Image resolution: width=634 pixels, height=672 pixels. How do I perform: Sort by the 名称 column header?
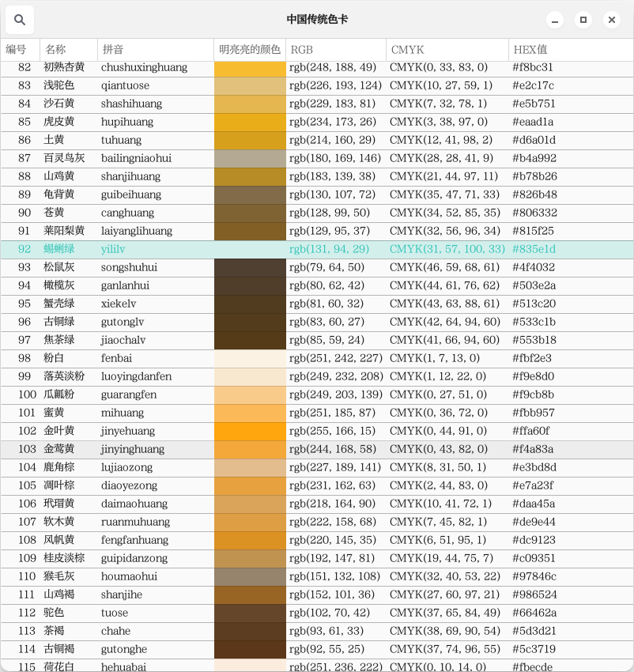click(x=69, y=50)
